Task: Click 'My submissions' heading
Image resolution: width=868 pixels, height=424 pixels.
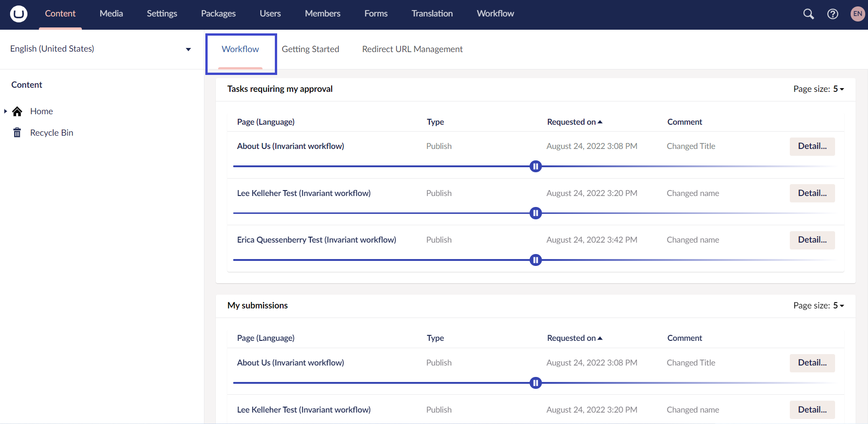Action: pyautogui.click(x=257, y=306)
